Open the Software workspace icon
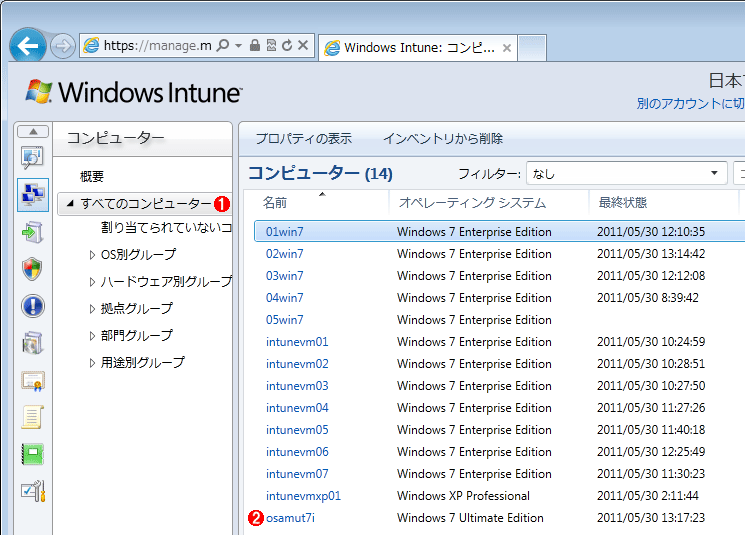Image resolution: width=745 pixels, height=535 pixels. point(33,343)
